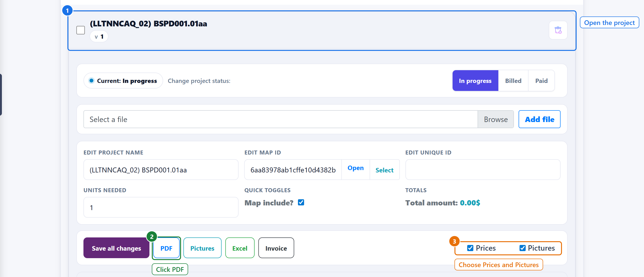The width and height of the screenshot is (644, 277).
Task: Create an Invoice
Action: pos(276,248)
